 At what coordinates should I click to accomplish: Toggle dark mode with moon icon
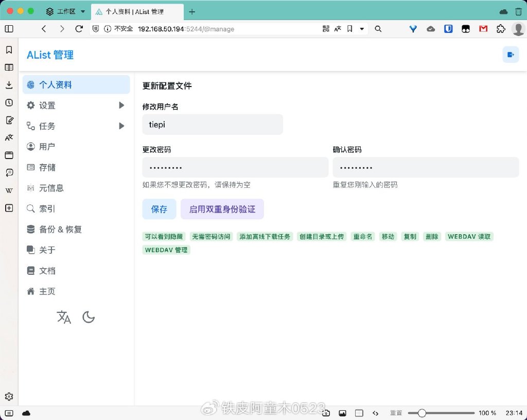89,317
